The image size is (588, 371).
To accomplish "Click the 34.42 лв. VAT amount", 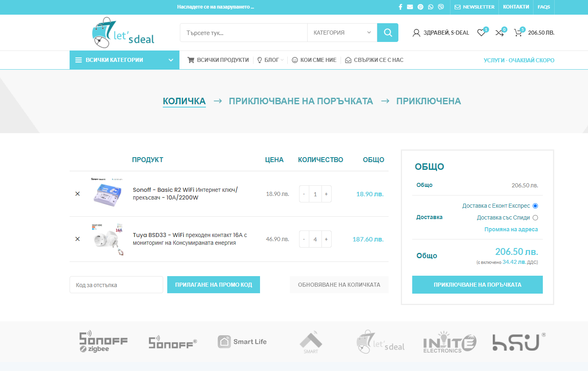I will coord(514,262).
